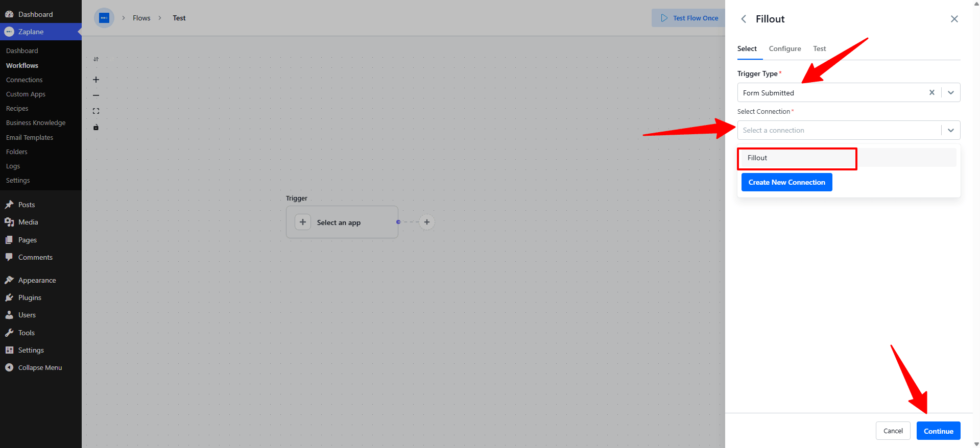Click the canvas zoom out minus icon
Viewport: 980px width, 448px height.
96,95
